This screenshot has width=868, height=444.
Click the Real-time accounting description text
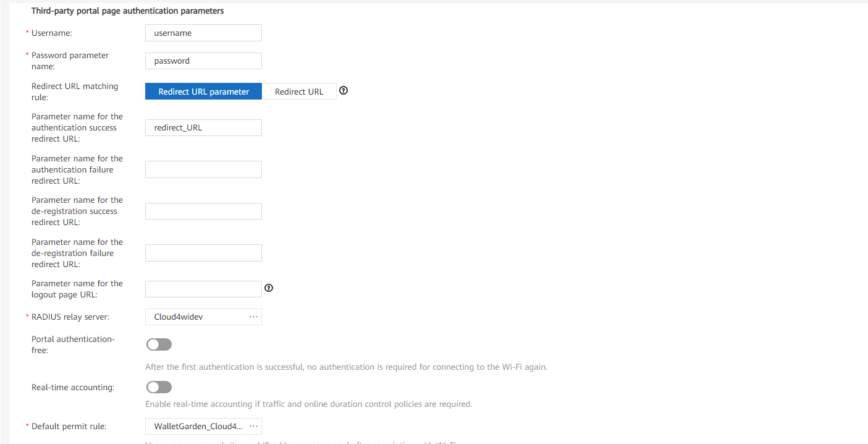point(308,404)
